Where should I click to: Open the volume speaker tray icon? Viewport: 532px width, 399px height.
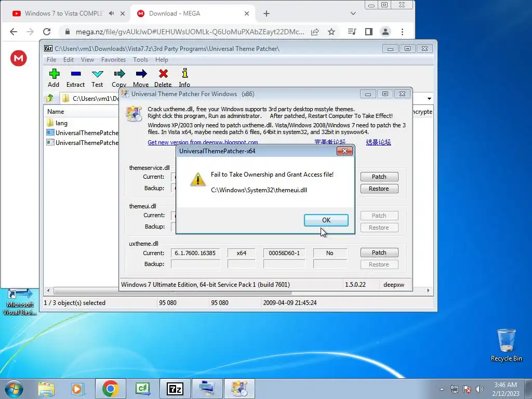click(480, 389)
